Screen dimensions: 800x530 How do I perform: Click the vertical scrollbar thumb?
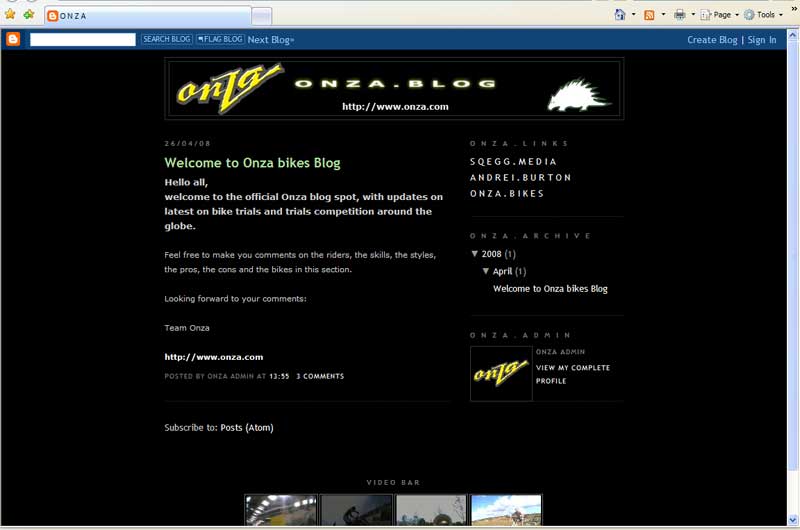click(793, 255)
